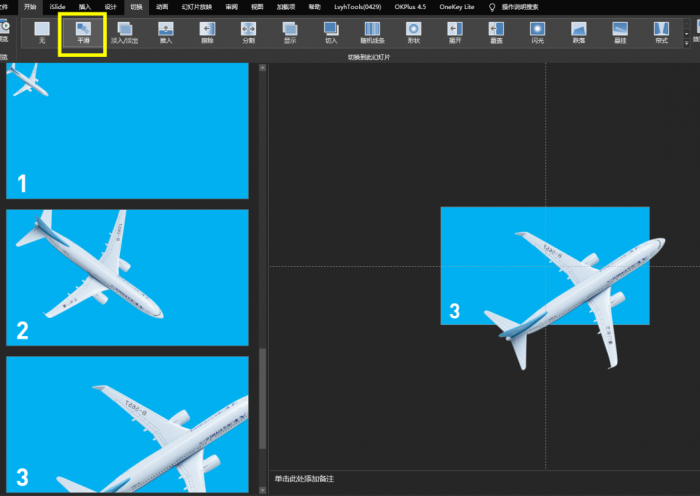Expand the full transition gallery
Viewport: 700px width, 496px height.
(x=687, y=43)
